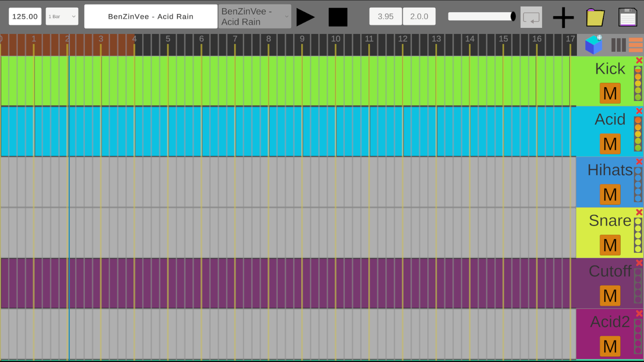Mute the Snare track
Screen dimensions: 644x362
pyautogui.click(x=610, y=245)
